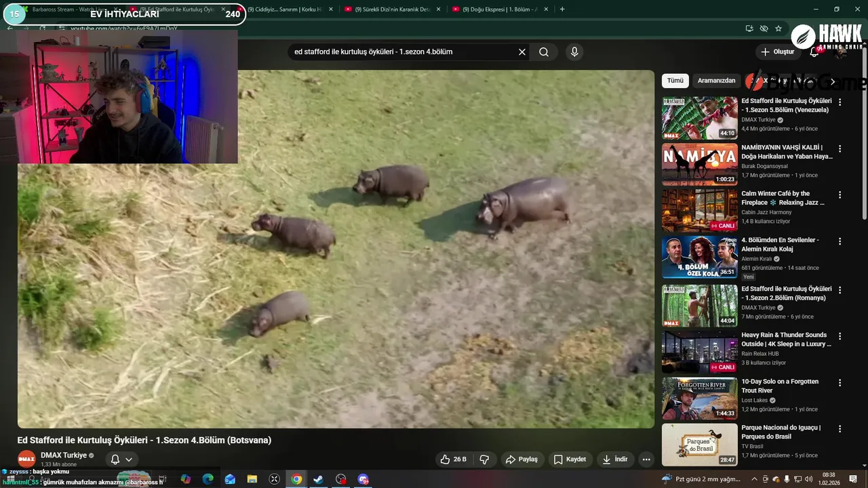Select the Tümü filter chip
868x488 pixels.
point(675,81)
